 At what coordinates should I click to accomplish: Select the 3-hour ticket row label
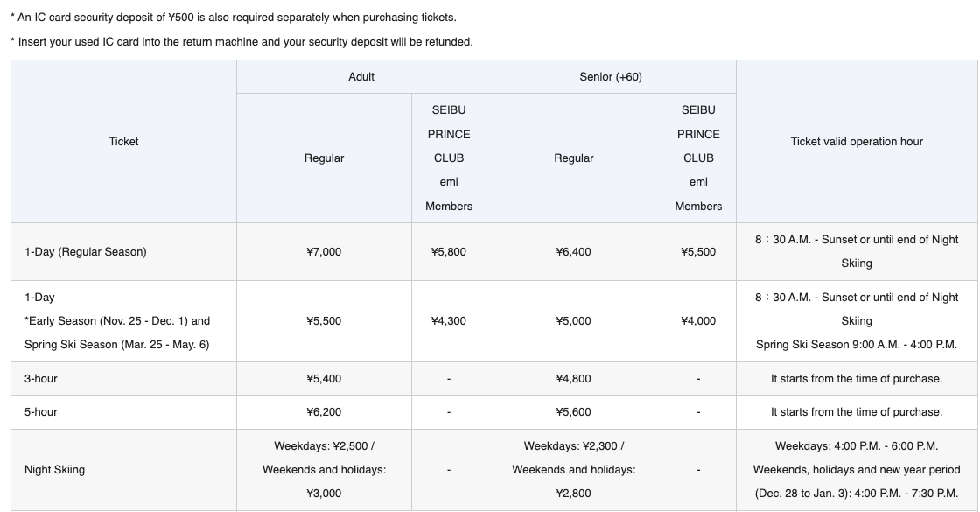40,379
